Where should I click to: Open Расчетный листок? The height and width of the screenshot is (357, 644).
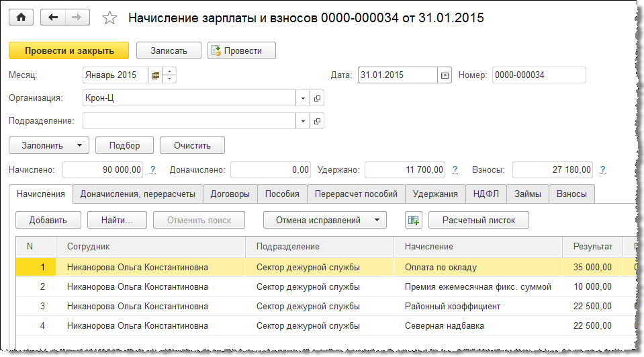(479, 220)
